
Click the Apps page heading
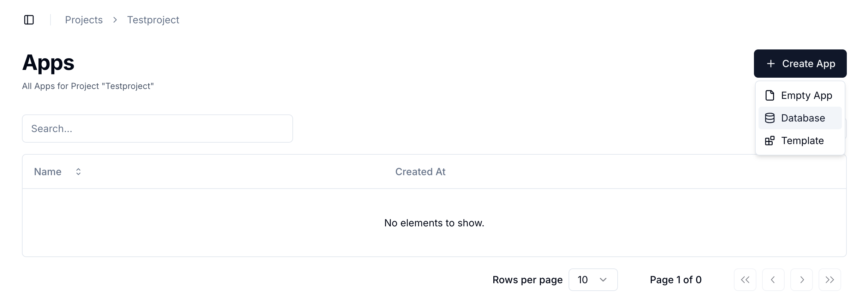[48, 63]
